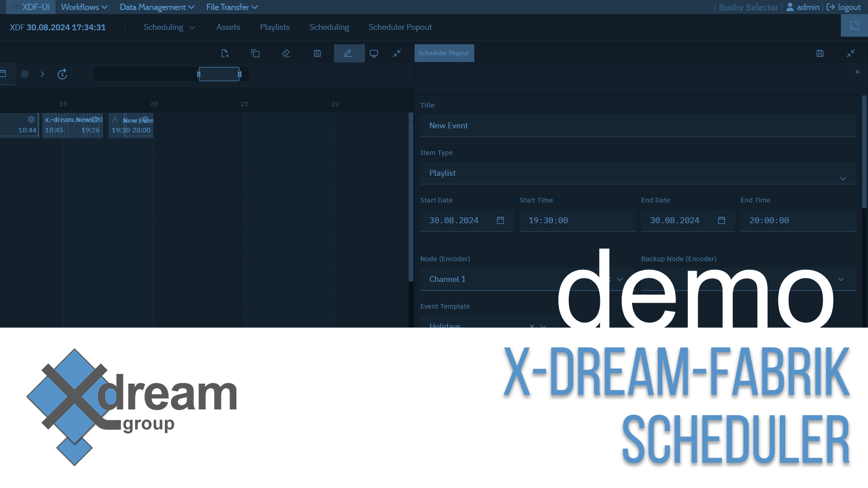
Task: Click the new document icon in scheduler toolbar
Action: [225, 53]
